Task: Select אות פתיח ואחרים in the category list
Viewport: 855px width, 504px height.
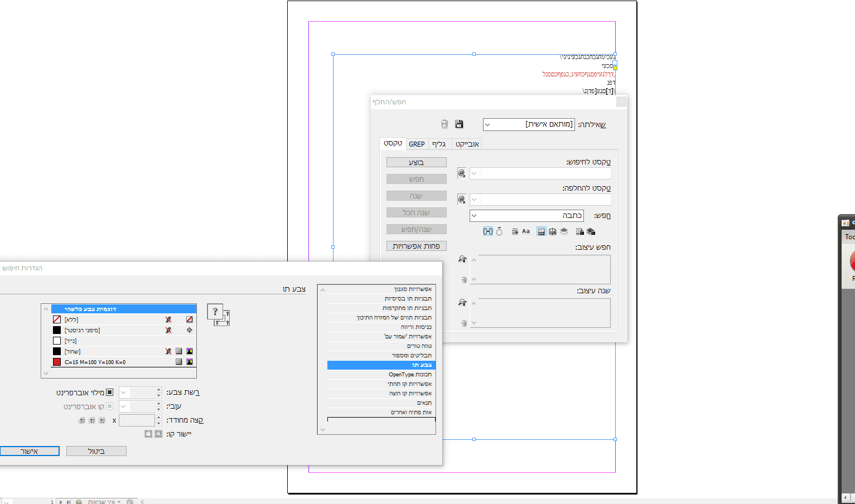Action: tap(381, 413)
